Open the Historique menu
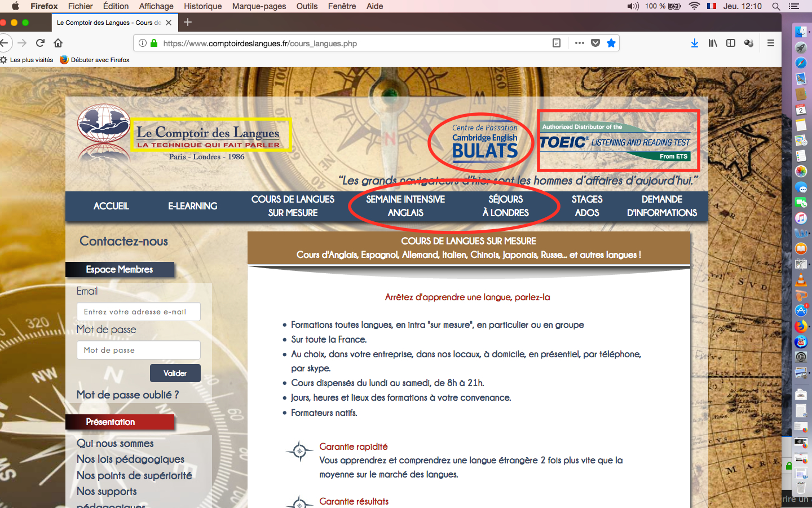Screen dimensions: 812x508 point(202,6)
